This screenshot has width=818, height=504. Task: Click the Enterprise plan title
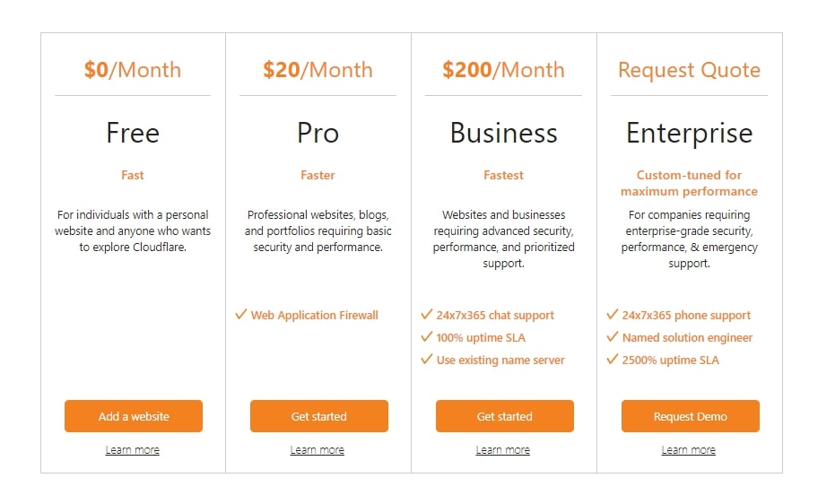pos(689,133)
